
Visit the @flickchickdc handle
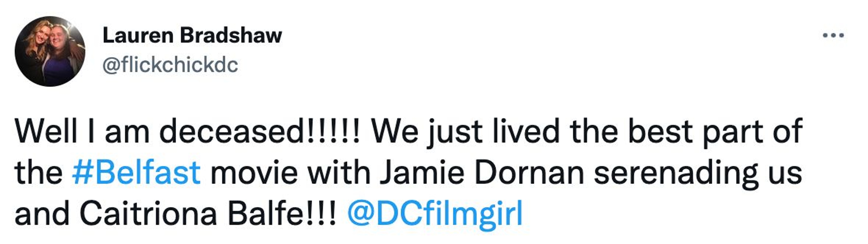[170, 65]
